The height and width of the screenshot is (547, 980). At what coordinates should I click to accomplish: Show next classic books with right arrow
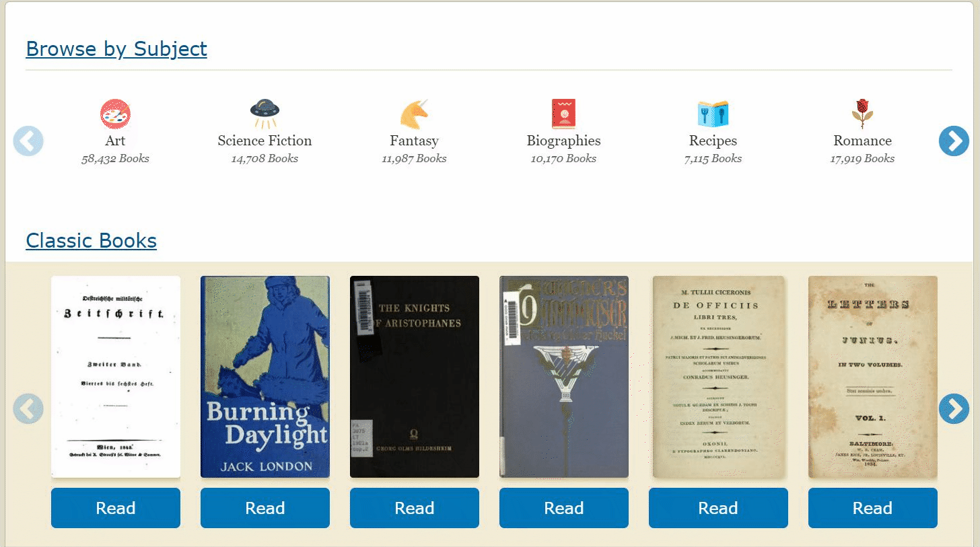tap(954, 408)
